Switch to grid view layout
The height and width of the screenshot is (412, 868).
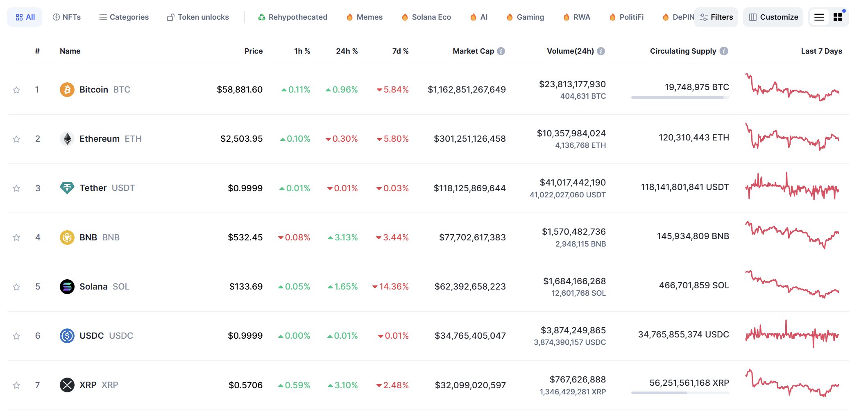coord(838,17)
